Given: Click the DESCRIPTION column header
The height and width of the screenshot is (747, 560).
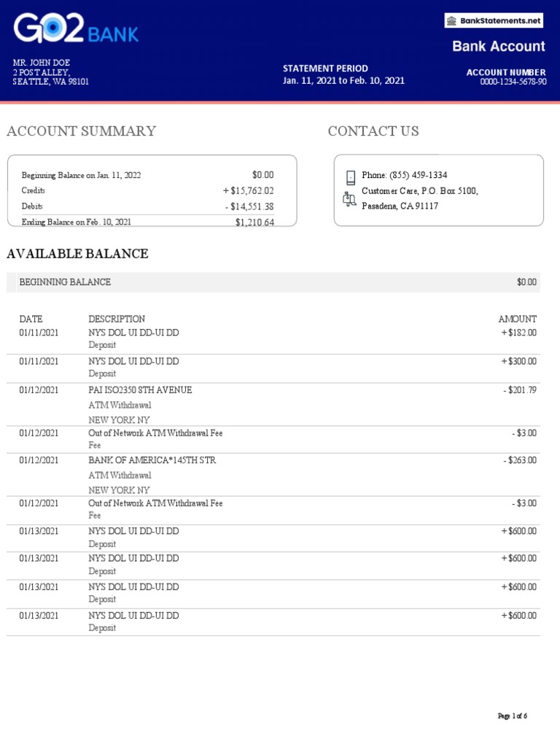Looking at the screenshot, I should [x=117, y=319].
